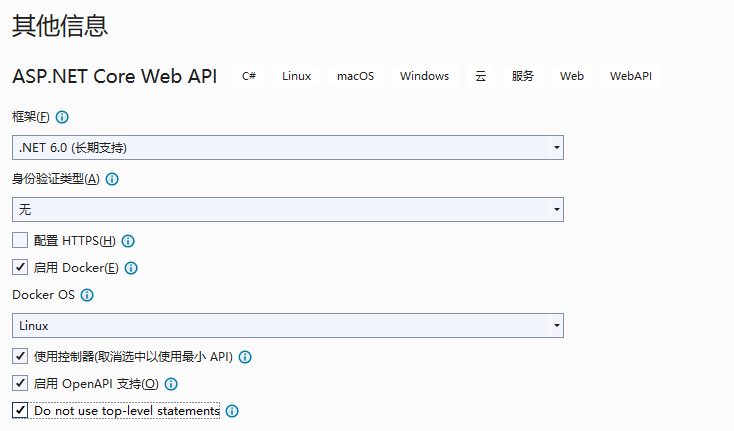Screen dimensions: 734x431
Task: Click the info icon next to Docker OS
Action: point(87,295)
